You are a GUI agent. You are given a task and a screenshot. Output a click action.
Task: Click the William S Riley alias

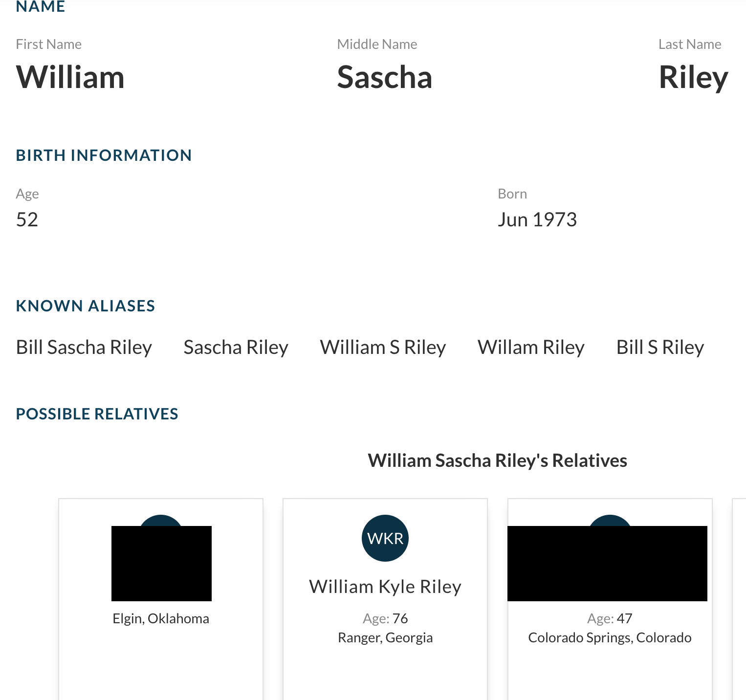click(383, 348)
